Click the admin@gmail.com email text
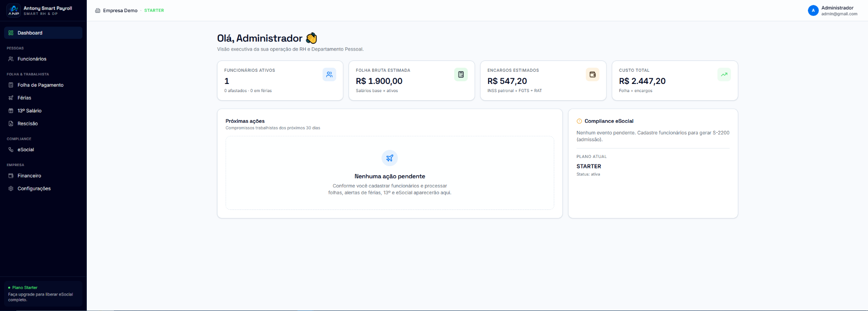 tap(839, 14)
